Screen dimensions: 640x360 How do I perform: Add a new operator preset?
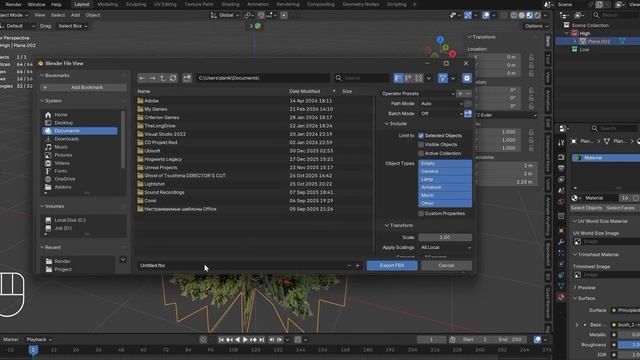point(460,93)
